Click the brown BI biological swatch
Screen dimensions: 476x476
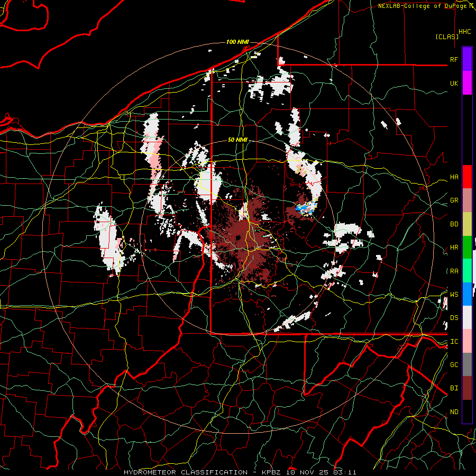(x=467, y=388)
